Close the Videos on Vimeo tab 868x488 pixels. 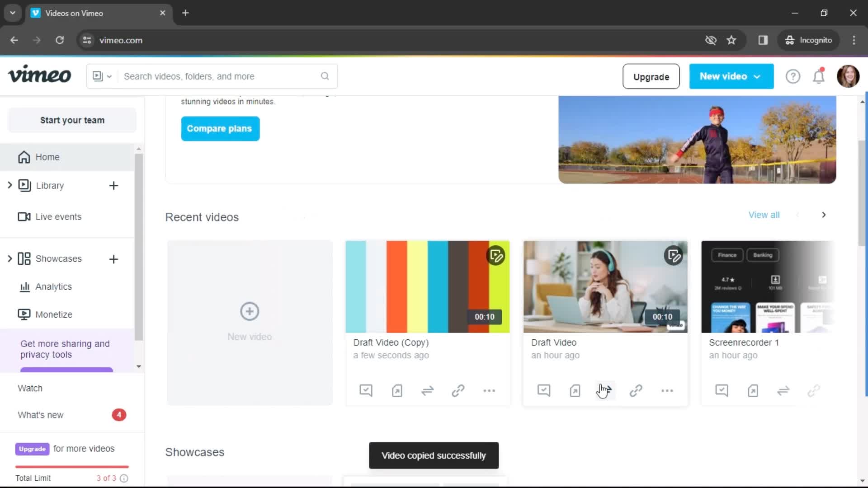[162, 13]
